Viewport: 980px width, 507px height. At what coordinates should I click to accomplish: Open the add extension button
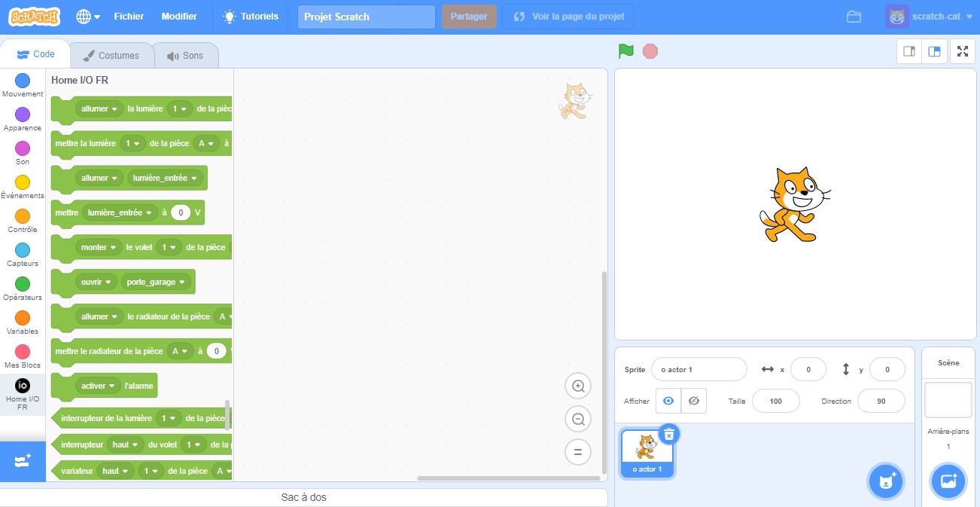[23, 461]
